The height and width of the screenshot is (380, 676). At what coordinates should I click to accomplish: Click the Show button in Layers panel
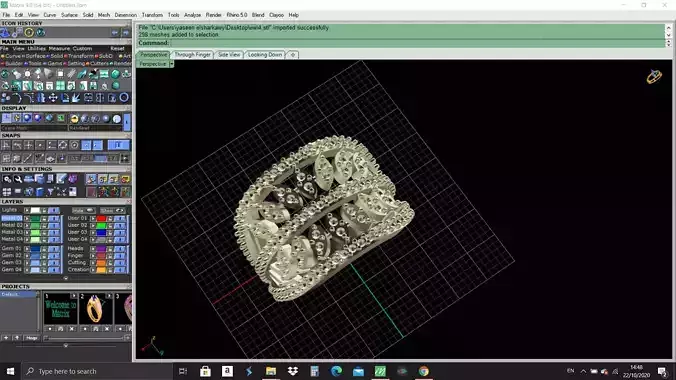click(112, 210)
